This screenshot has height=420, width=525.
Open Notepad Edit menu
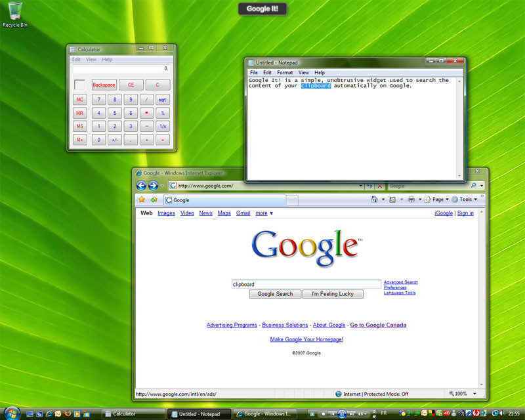pos(267,72)
